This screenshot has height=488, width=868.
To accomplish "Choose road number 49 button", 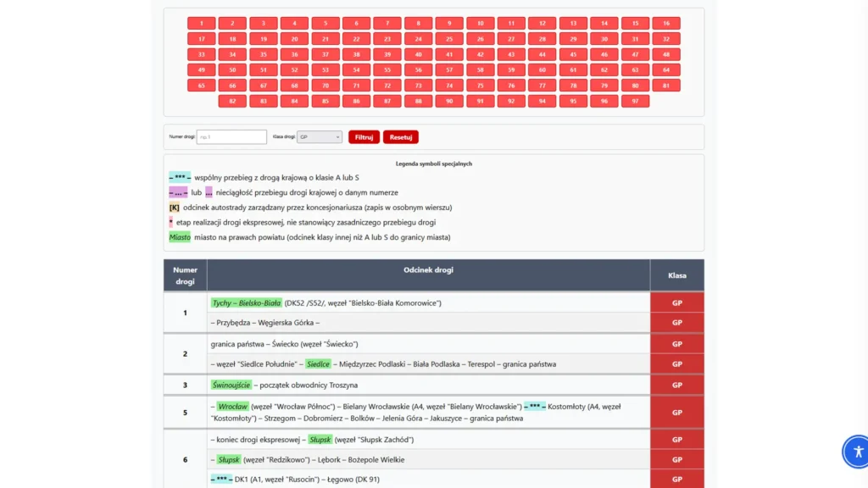I will click(x=202, y=70).
